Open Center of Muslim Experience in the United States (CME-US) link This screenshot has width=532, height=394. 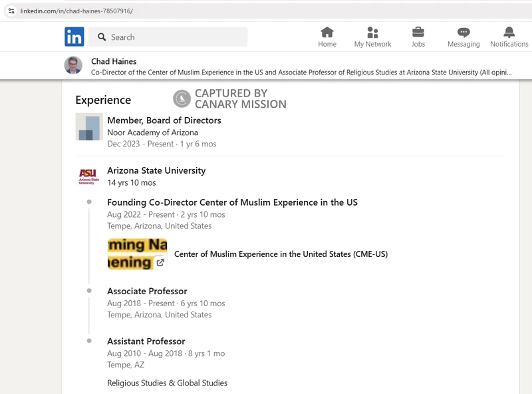click(x=281, y=254)
